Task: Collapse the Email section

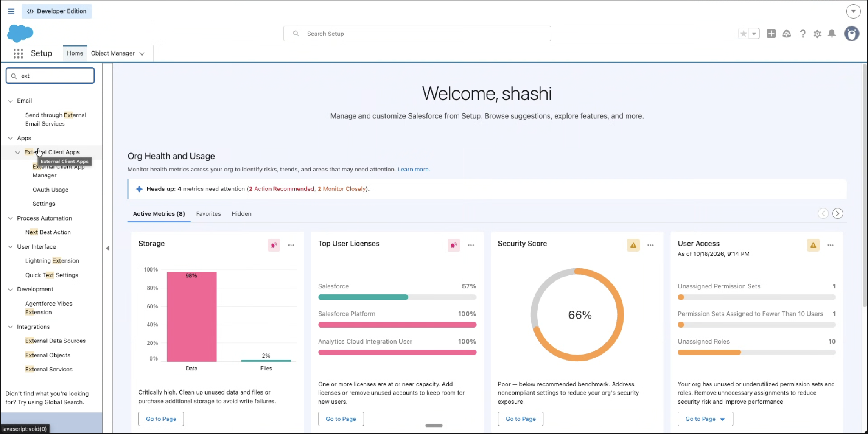Action: (10, 101)
